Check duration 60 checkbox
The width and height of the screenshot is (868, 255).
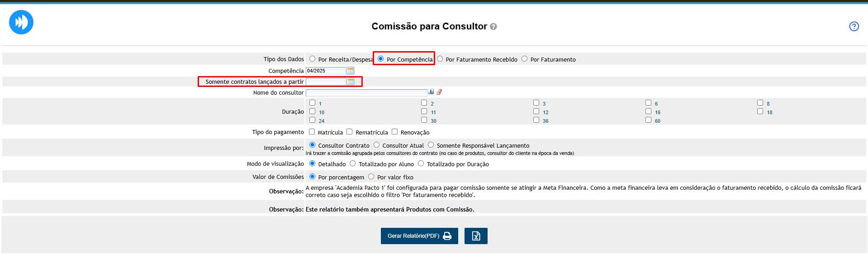pos(648,120)
